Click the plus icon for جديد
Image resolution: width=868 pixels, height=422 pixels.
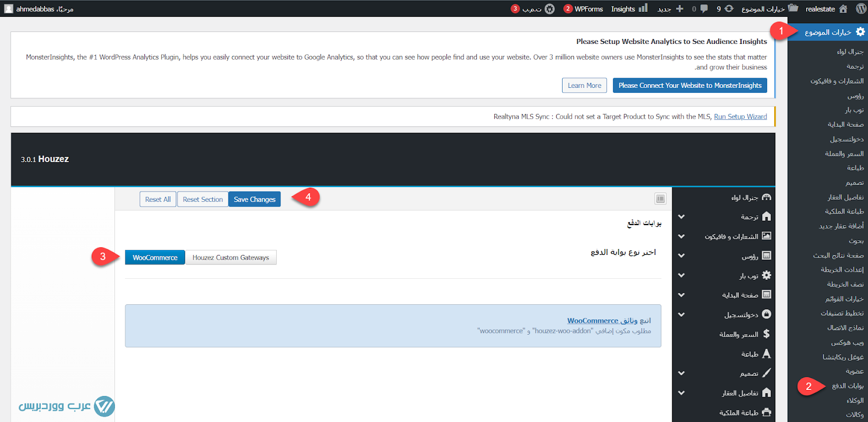pyautogui.click(x=680, y=9)
